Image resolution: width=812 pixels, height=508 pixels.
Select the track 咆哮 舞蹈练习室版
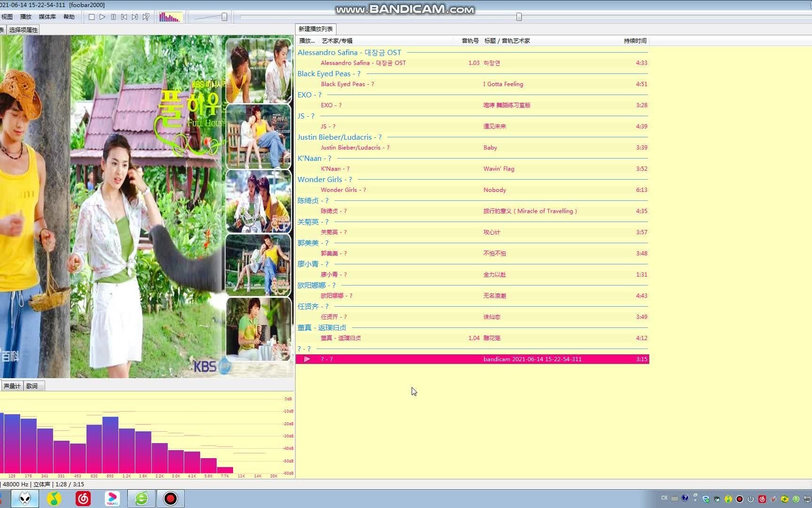tap(472, 105)
